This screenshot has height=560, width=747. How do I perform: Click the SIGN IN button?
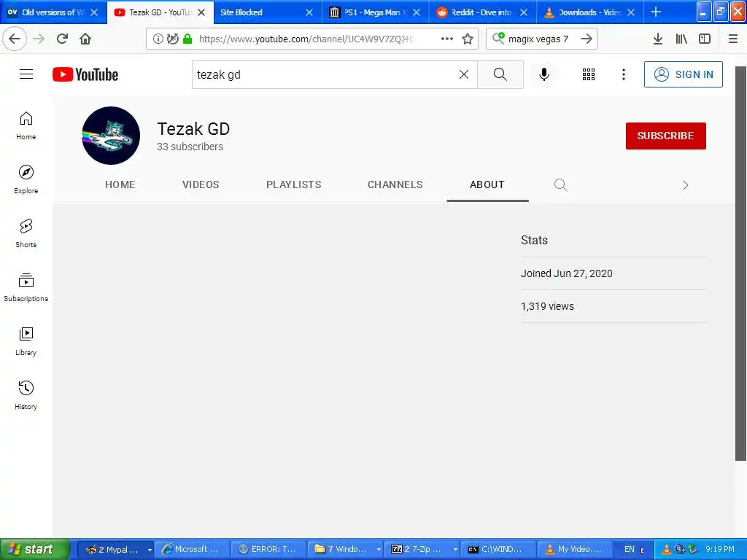683,74
